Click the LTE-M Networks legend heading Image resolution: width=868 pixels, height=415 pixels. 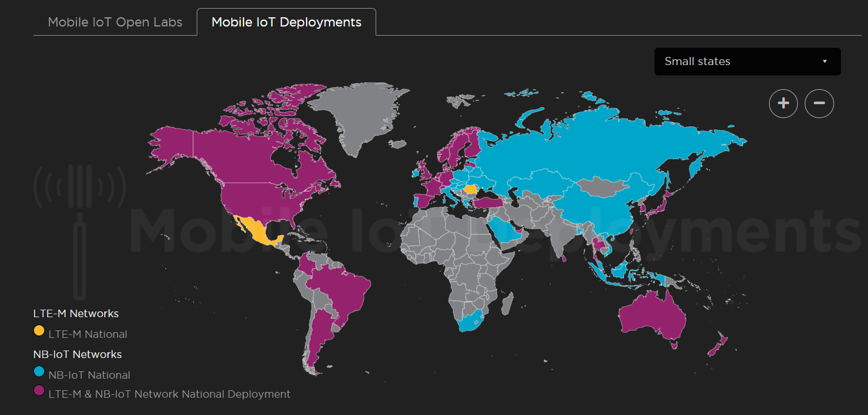click(75, 313)
